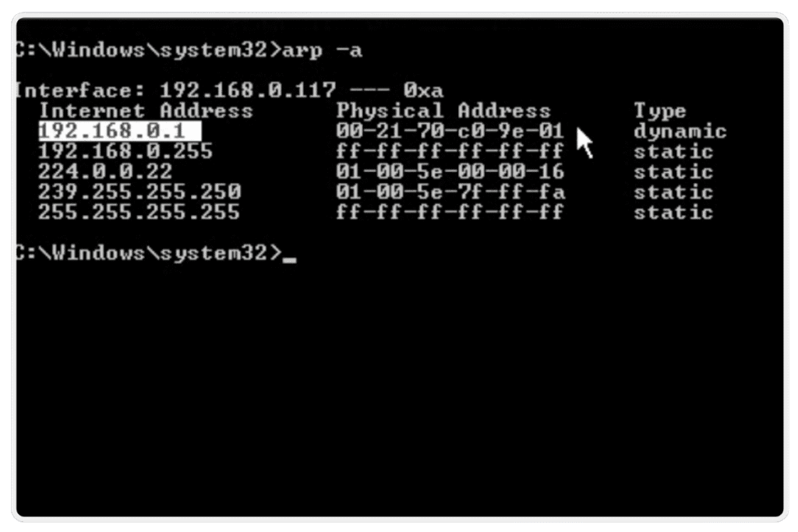The height and width of the screenshot is (532, 798).
Task: Click the Type column header
Action: click(660, 111)
